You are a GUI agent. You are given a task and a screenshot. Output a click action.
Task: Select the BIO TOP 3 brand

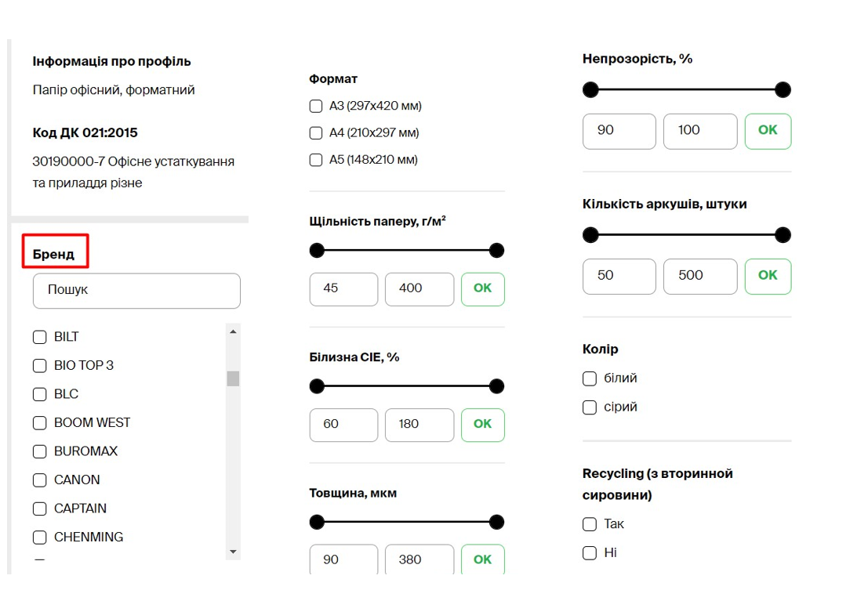pos(40,366)
